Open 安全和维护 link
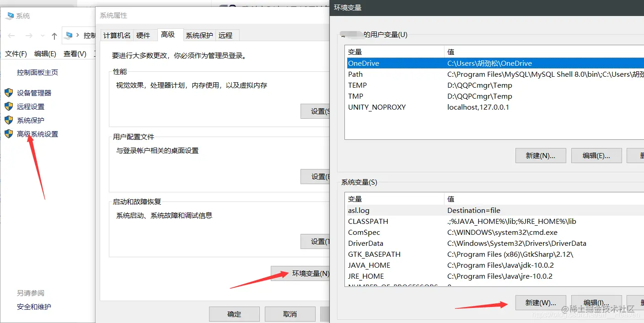This screenshot has width=644, height=323. 34,307
